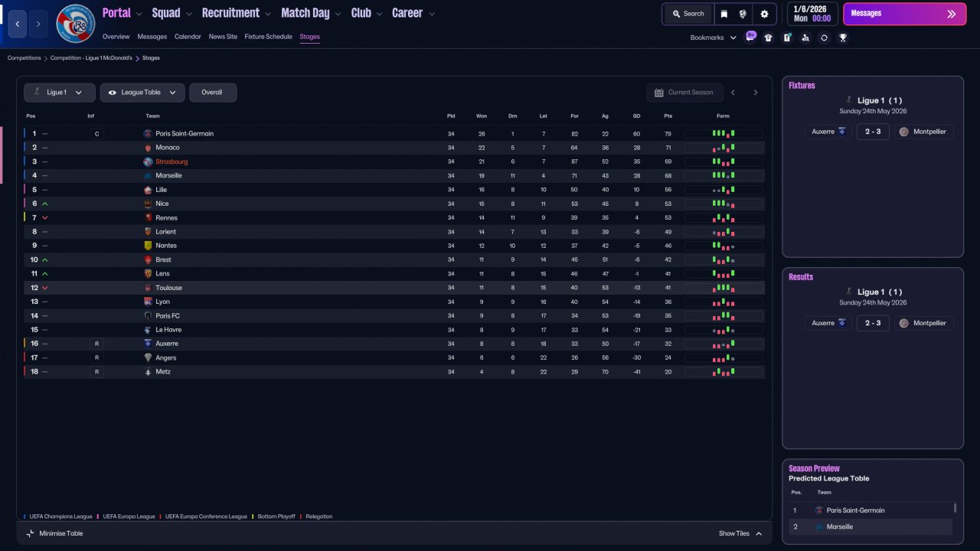This screenshot has height=551, width=980.
Task: Click the Minimise Table icon
Action: click(31, 533)
